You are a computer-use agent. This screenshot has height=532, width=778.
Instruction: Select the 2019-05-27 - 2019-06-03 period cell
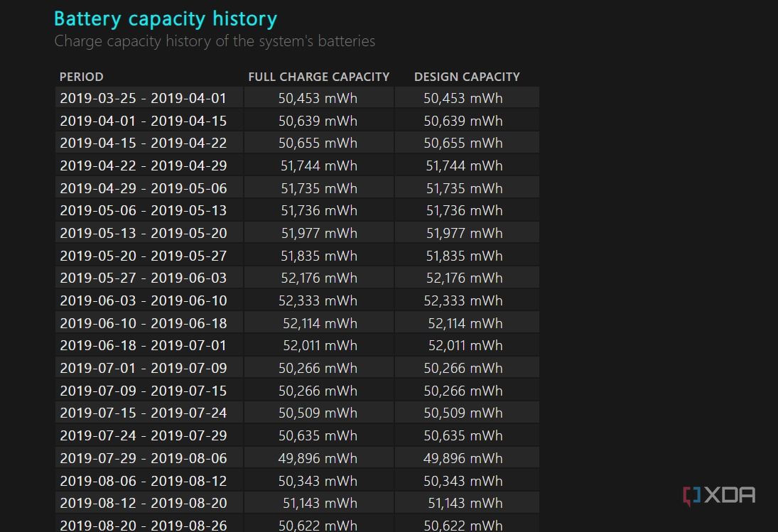click(x=143, y=278)
